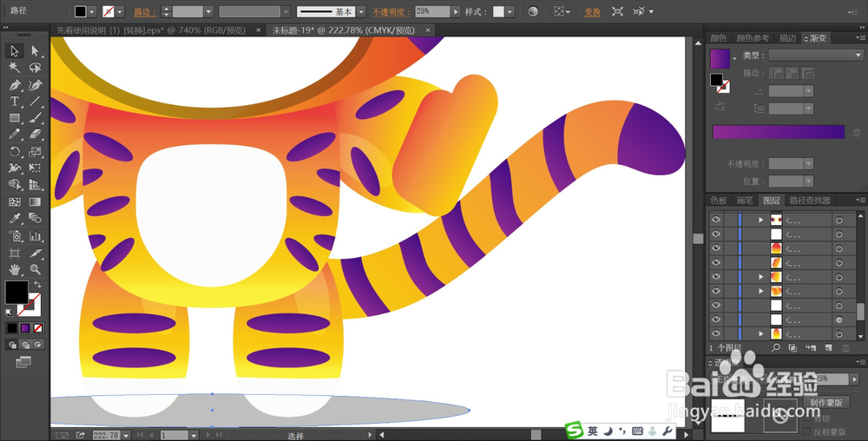The height and width of the screenshot is (441, 868).
Task: Select the Eyedropper tool
Action: [x=15, y=219]
